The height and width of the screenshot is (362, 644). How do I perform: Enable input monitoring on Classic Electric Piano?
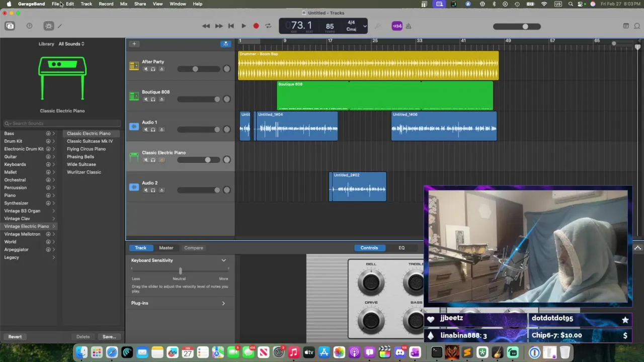click(x=162, y=160)
